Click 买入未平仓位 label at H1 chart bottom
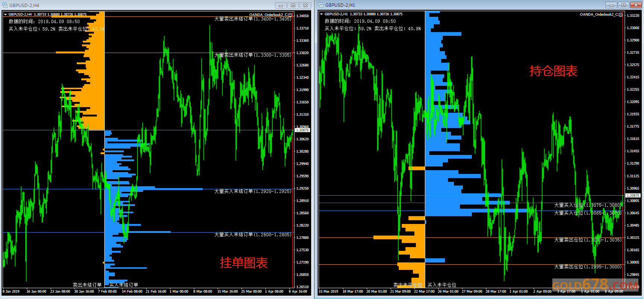 (442, 285)
